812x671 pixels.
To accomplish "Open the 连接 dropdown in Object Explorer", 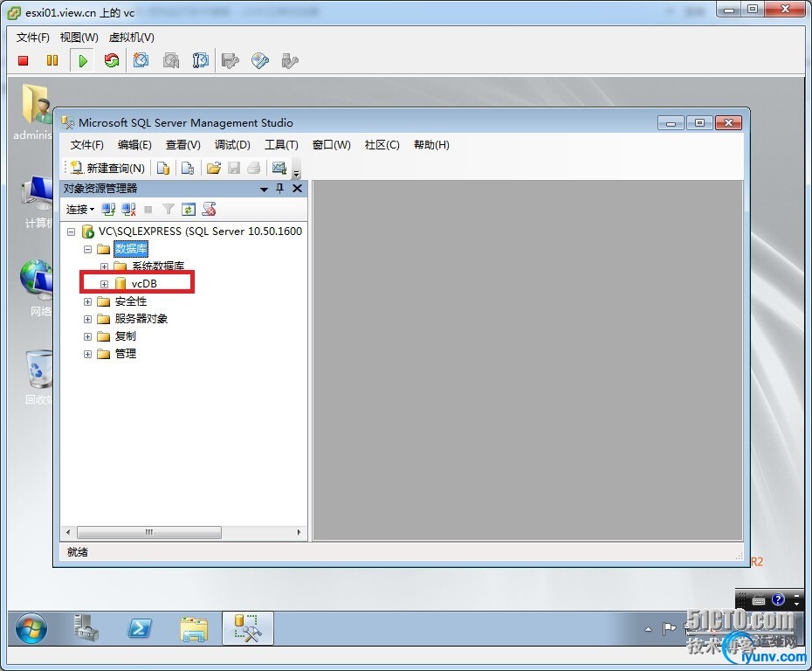I will pyautogui.click(x=79, y=210).
